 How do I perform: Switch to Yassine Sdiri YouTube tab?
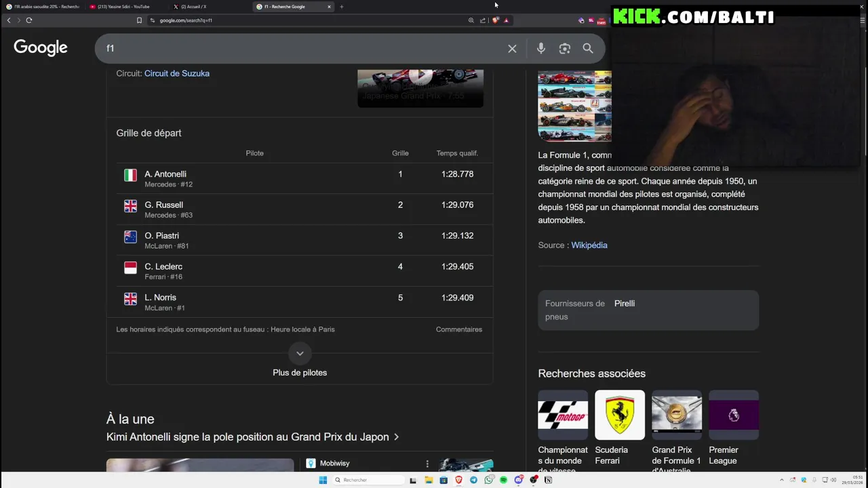point(124,7)
